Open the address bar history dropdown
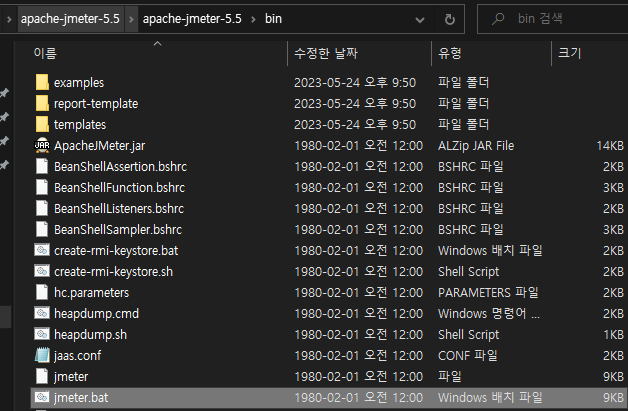This screenshot has height=411, width=628. [420, 19]
